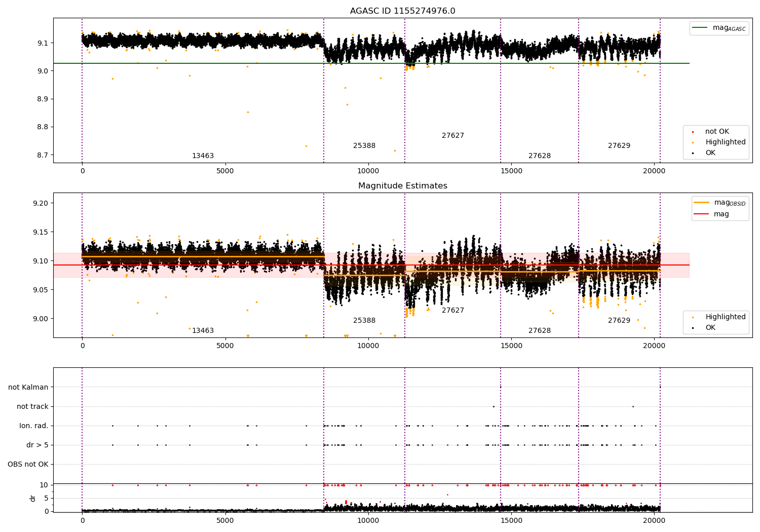This screenshot has height=532, width=760.
Task: Click the 9.15 tick on the middle plot
Action: pyautogui.click(x=41, y=232)
